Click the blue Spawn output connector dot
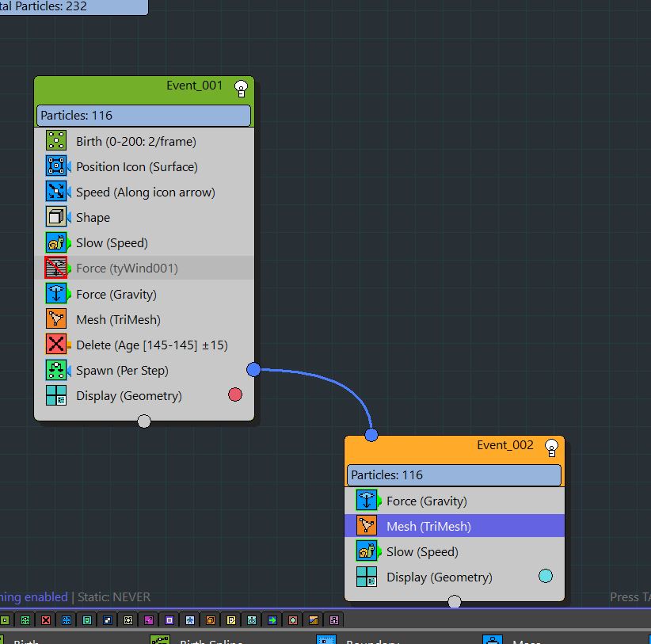 tap(253, 369)
